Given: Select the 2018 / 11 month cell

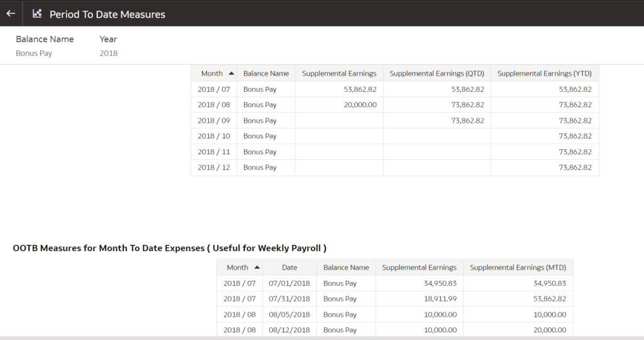Looking at the screenshot, I should click(214, 152).
